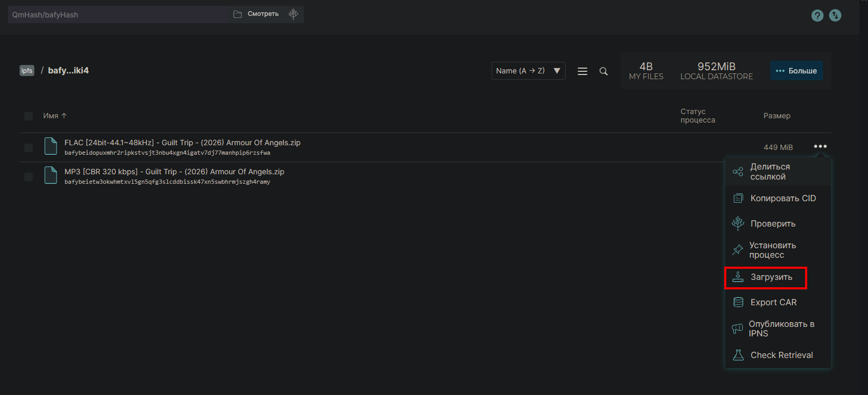This screenshot has width=868, height=395.
Task: Click the ipfs root breadcrumb badge
Action: (x=27, y=71)
